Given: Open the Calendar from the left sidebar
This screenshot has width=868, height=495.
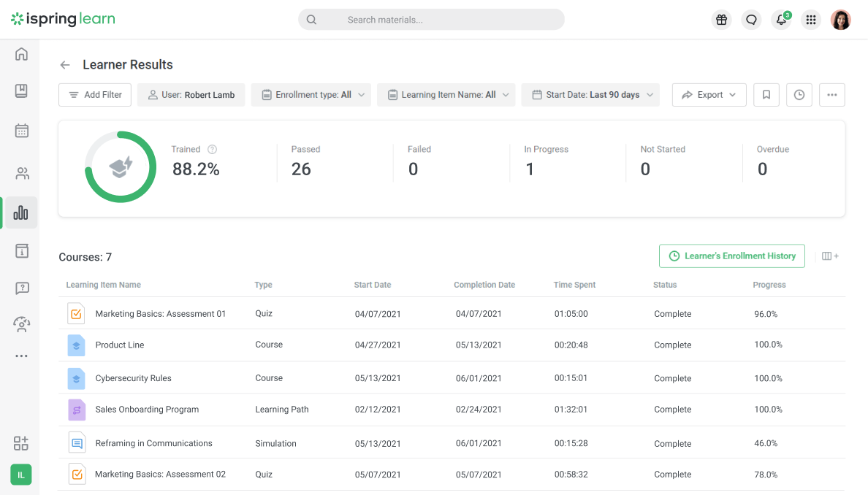Looking at the screenshot, I should pos(20,131).
